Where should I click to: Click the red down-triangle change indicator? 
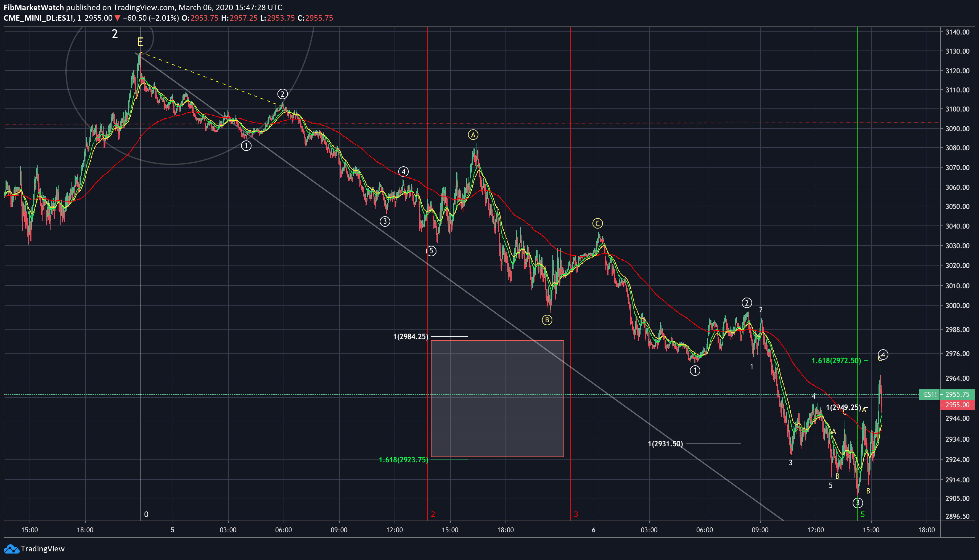coord(117,18)
